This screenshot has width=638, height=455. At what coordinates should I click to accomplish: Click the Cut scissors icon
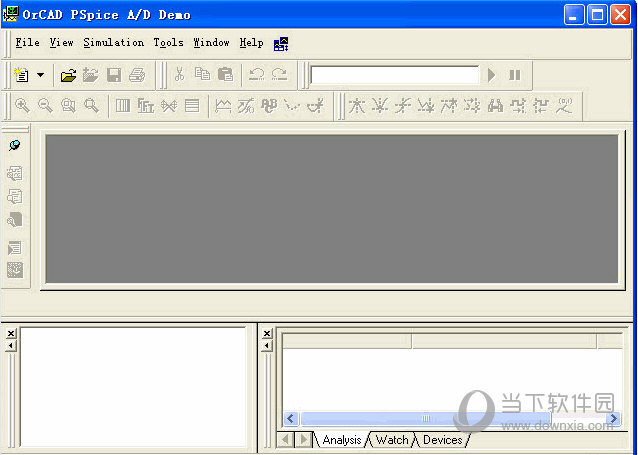[x=179, y=74]
